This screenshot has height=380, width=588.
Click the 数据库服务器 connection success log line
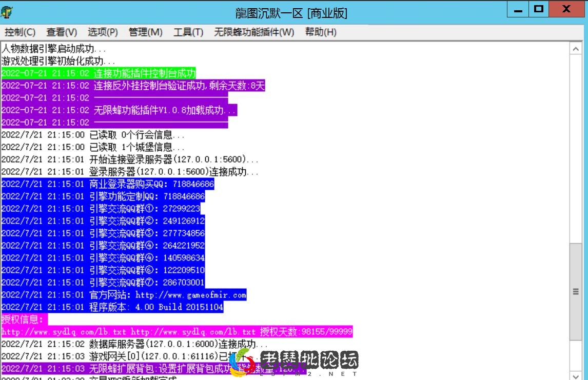[134, 344]
